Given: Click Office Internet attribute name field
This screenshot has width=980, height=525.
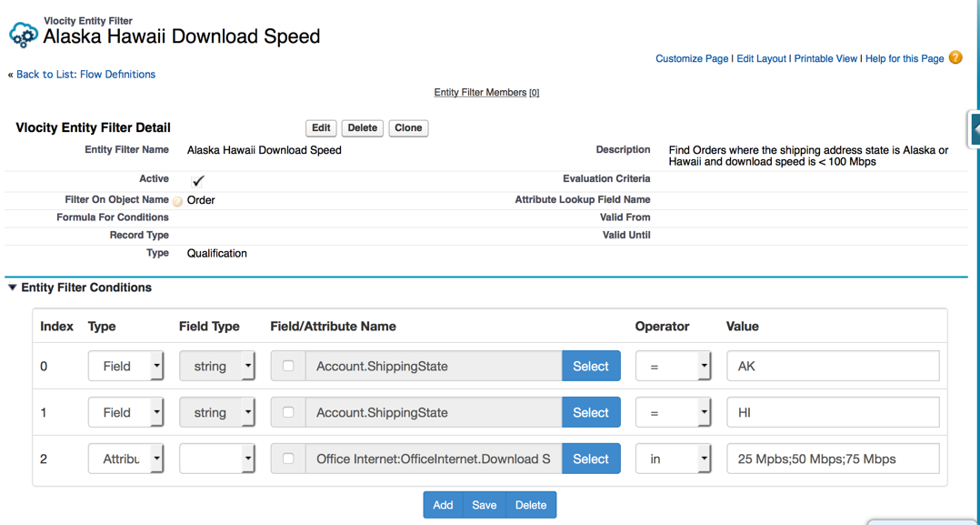Looking at the screenshot, I should (433, 459).
